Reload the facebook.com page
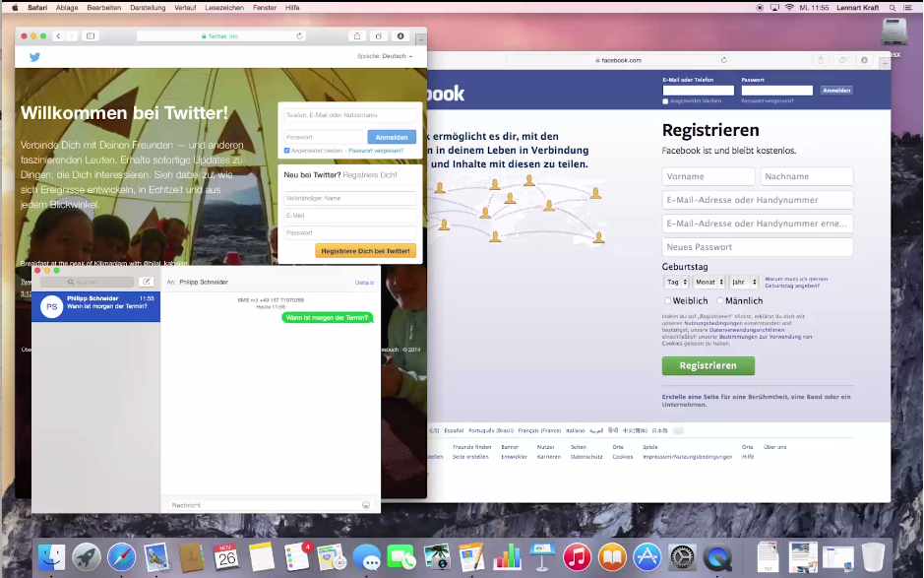The image size is (924, 578). click(724, 59)
